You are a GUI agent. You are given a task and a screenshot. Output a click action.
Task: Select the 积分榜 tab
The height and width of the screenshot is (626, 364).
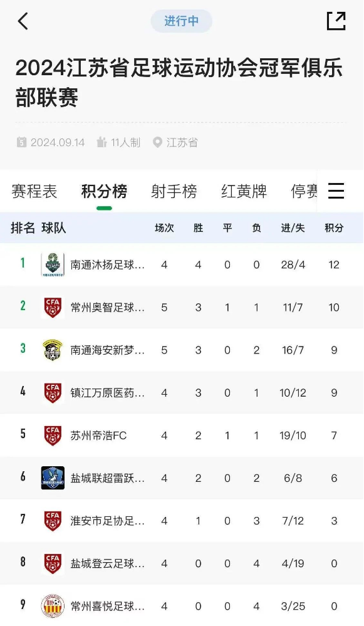(x=104, y=191)
